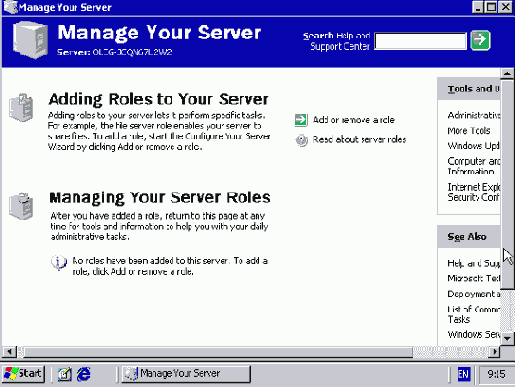Click the EN language indicator in tray
Screen dimensions: 515x387
[464, 374]
